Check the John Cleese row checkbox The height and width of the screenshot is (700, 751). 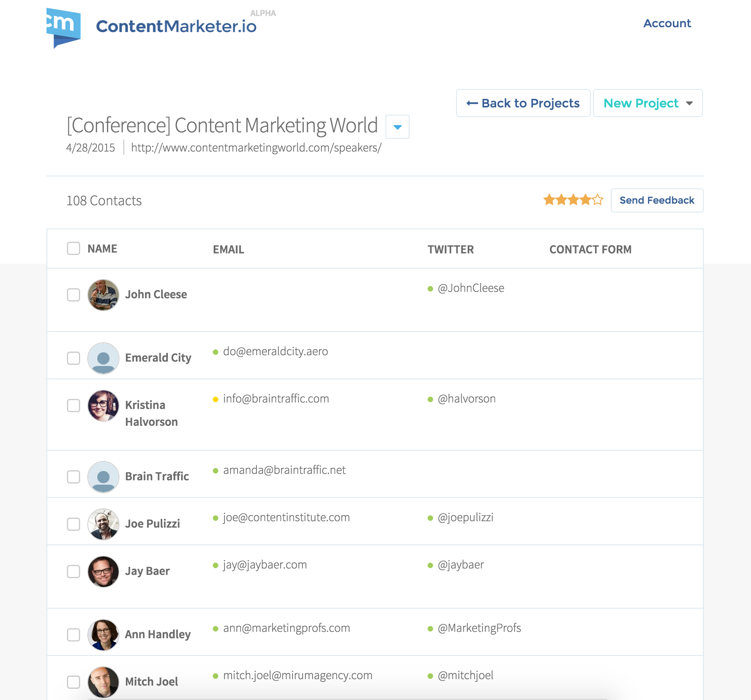pos(73,295)
